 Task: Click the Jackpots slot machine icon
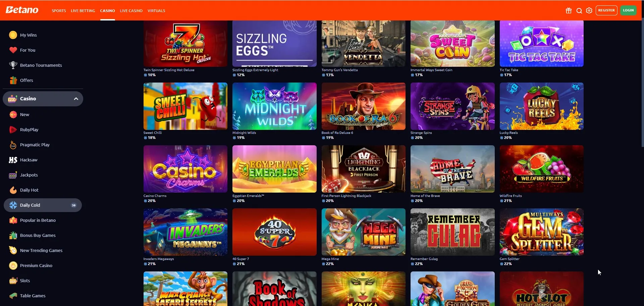(x=13, y=175)
